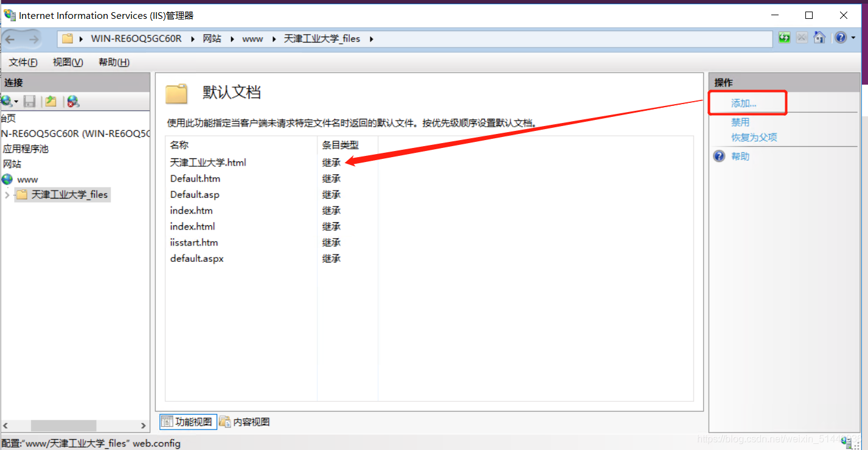
Task: Minimize the IIS Manager window
Action: (x=774, y=15)
